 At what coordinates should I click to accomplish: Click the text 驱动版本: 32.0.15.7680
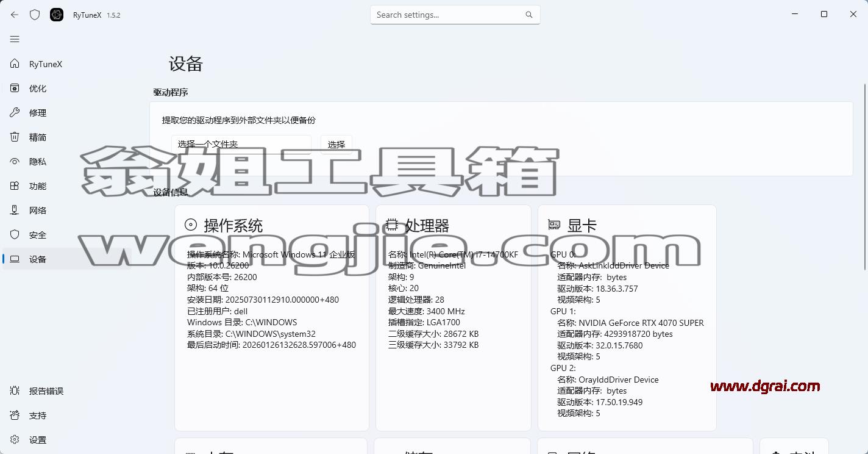(x=600, y=345)
